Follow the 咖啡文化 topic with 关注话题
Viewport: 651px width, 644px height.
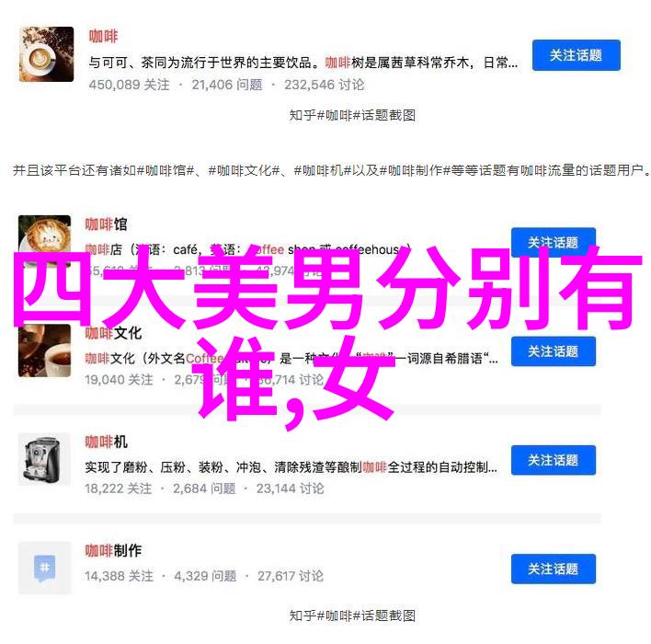[x=554, y=351]
